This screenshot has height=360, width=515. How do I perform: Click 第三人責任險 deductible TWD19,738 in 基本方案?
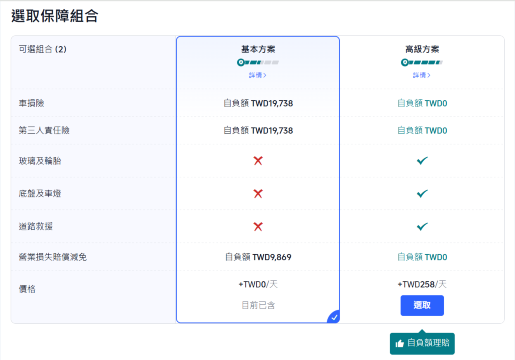point(258,130)
